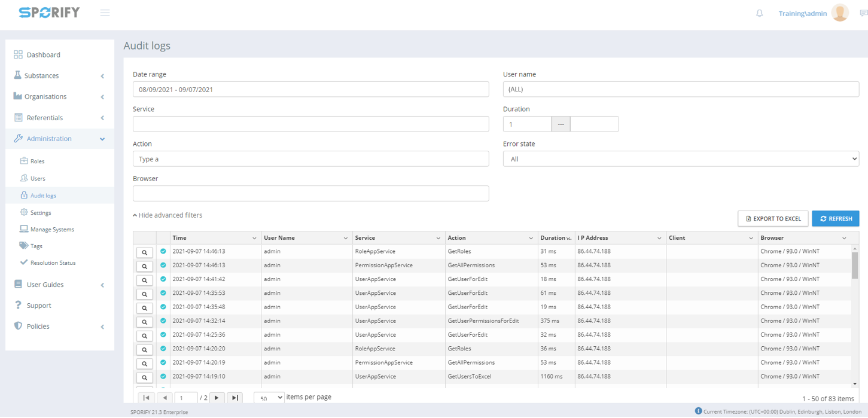The width and height of the screenshot is (868, 418).
Task: Jump to the last page of logs
Action: pos(234,398)
